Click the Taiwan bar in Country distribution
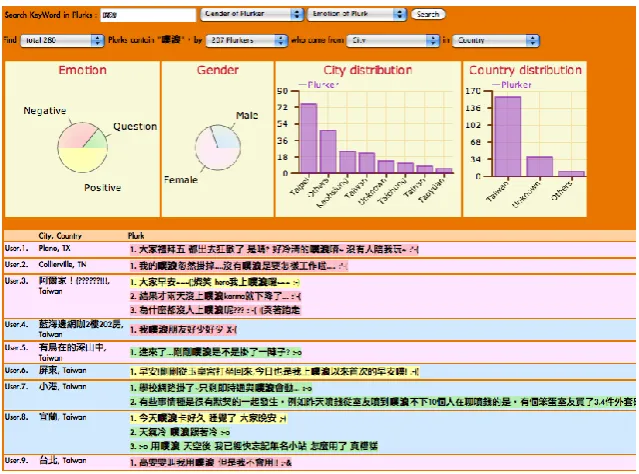This screenshot has width=639, height=474. coord(508,136)
